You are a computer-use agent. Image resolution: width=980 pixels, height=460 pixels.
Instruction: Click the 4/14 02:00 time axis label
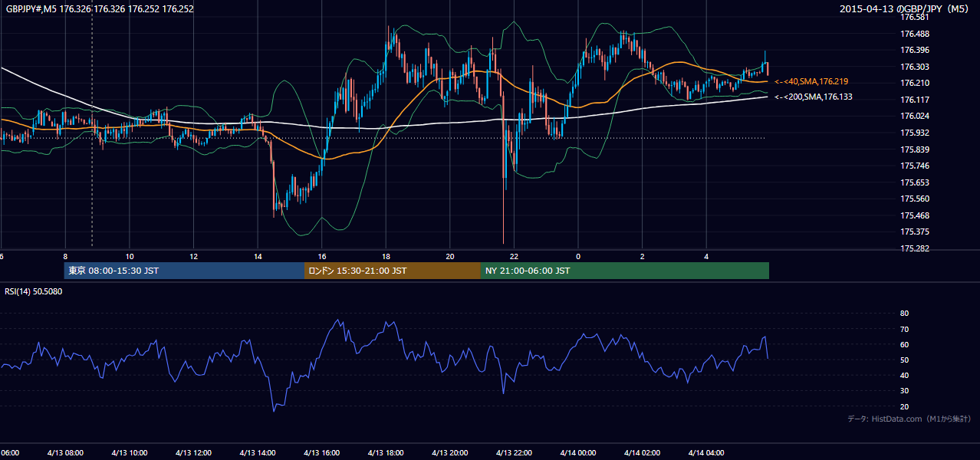pyautogui.click(x=642, y=452)
